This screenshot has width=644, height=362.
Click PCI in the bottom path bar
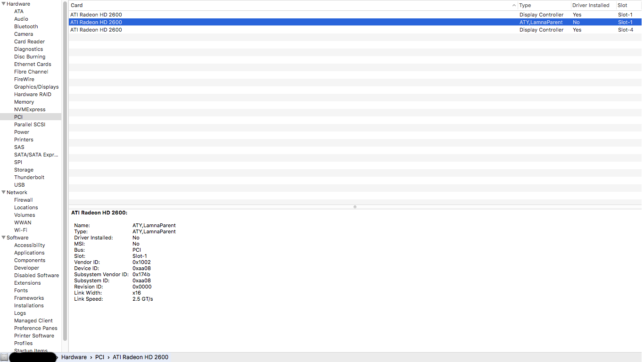point(99,357)
